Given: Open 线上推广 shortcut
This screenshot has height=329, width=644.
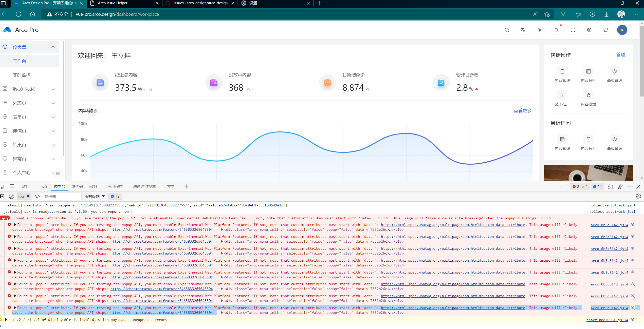Looking at the screenshot, I should tap(562, 99).
